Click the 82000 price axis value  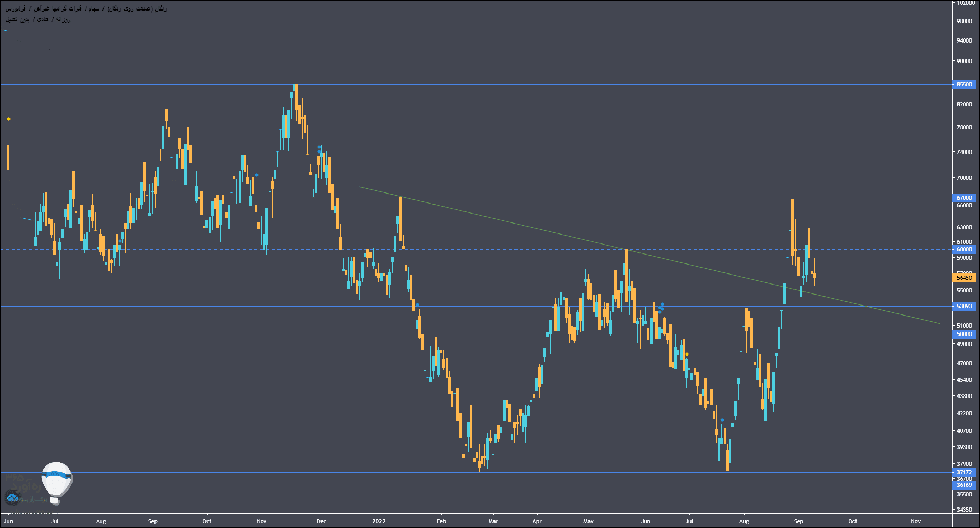[x=965, y=104]
